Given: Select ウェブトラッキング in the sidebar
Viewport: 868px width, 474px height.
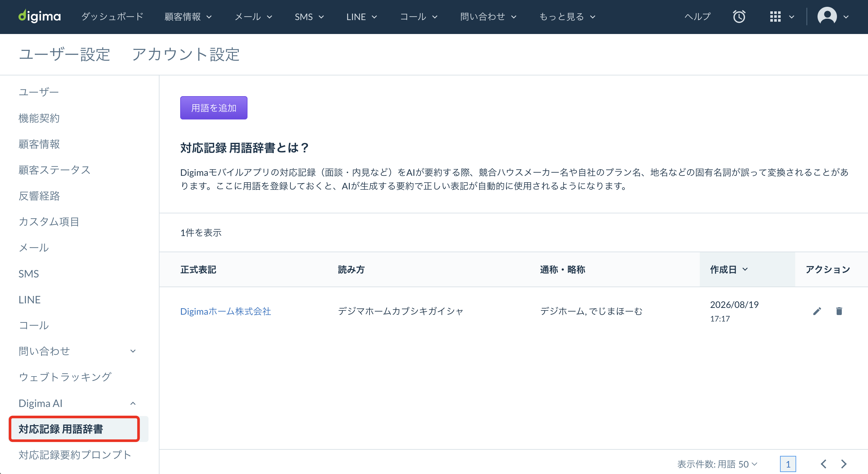Looking at the screenshot, I should coord(65,377).
